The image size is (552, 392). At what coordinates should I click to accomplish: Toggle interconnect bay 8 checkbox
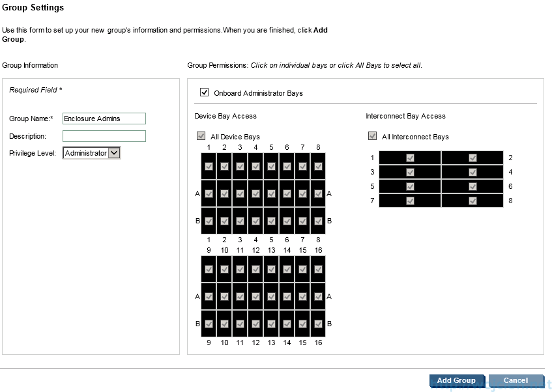tap(472, 201)
